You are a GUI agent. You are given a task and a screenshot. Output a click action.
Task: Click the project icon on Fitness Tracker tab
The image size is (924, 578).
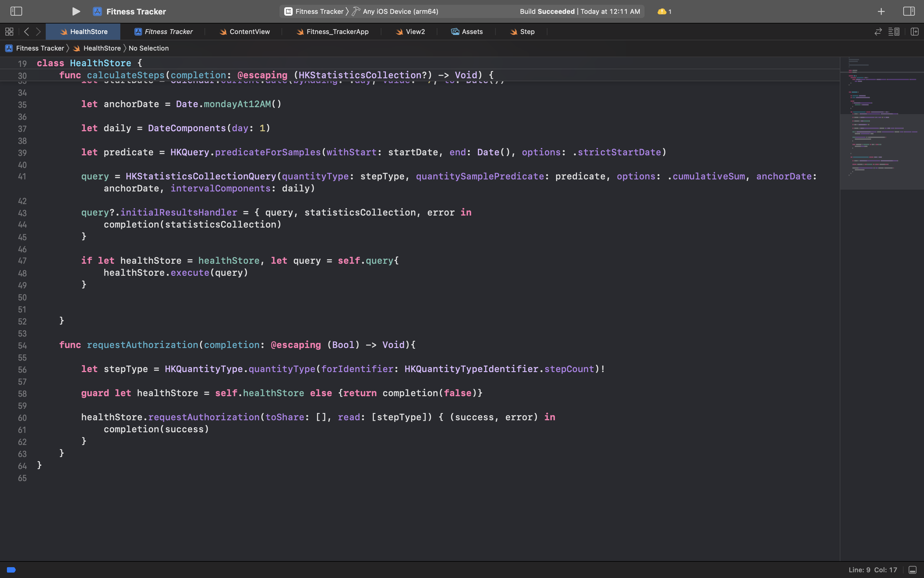(138, 32)
